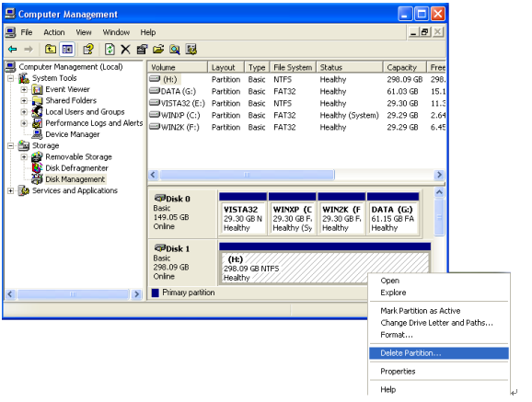This screenshot has height=402, width=532.
Task: Click the volume list horizontal scrollbar right arrow
Action: pyautogui.click(x=439, y=175)
